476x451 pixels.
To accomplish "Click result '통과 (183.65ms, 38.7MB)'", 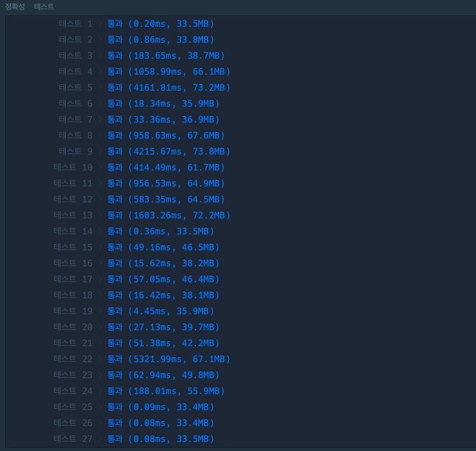I will pyautogui.click(x=166, y=56).
